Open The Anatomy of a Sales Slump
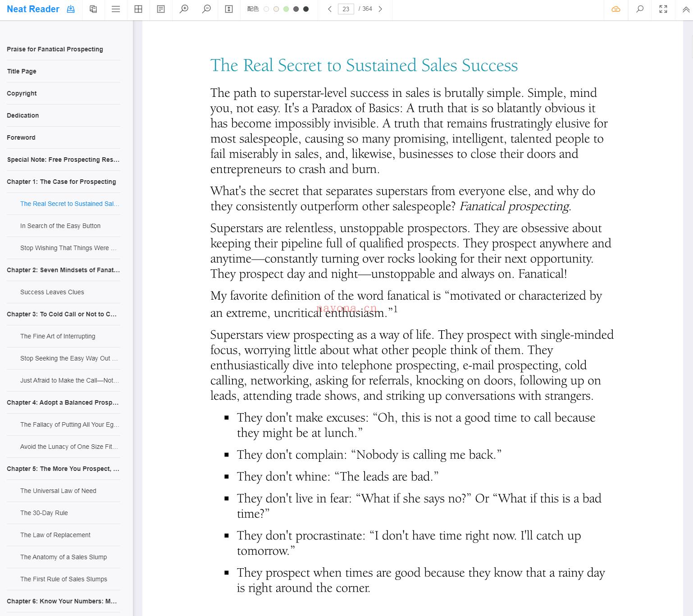 tap(64, 557)
